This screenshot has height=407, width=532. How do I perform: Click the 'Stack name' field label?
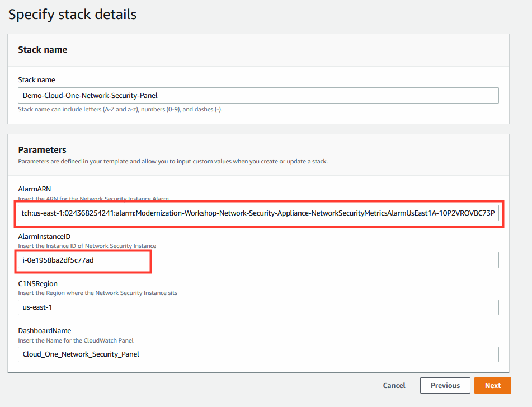click(36, 79)
